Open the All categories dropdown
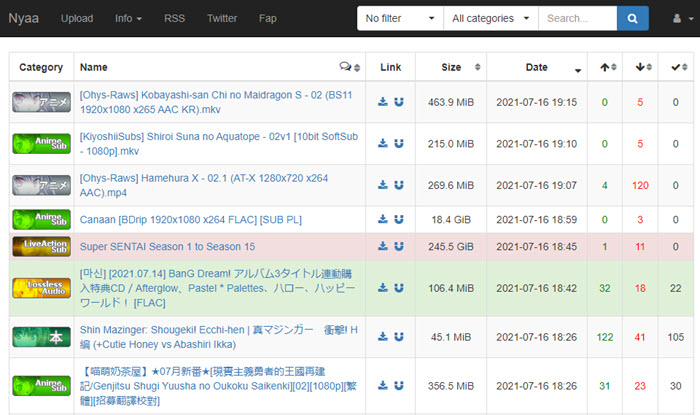Screen dimensions: 700x415 pyautogui.click(x=491, y=18)
